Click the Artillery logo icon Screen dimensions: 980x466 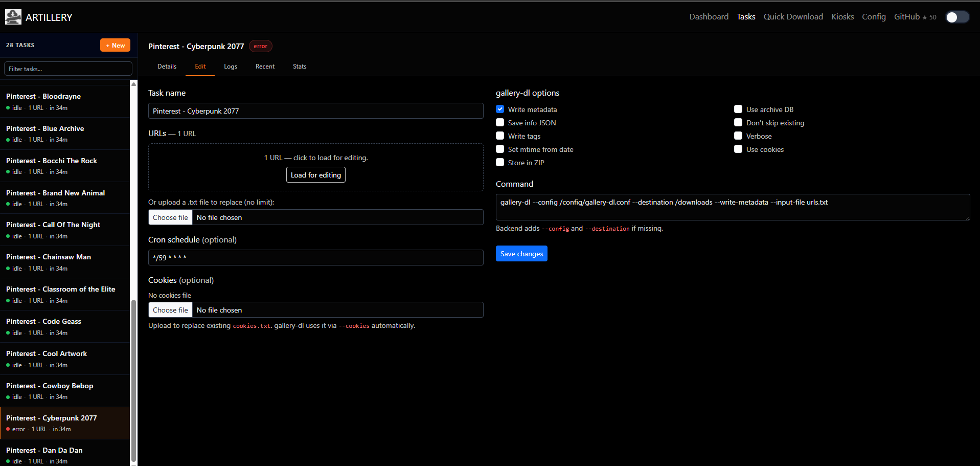pos(13,17)
